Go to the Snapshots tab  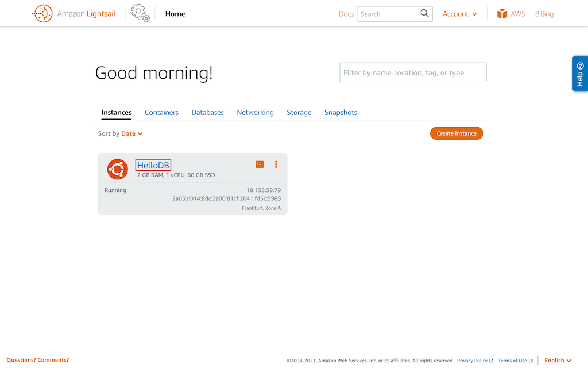tap(341, 112)
